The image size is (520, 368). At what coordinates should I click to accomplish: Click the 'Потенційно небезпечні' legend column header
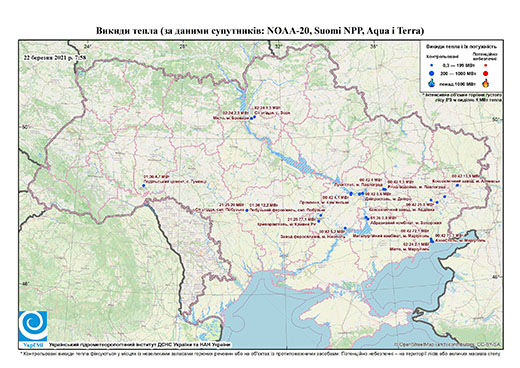(x=485, y=56)
